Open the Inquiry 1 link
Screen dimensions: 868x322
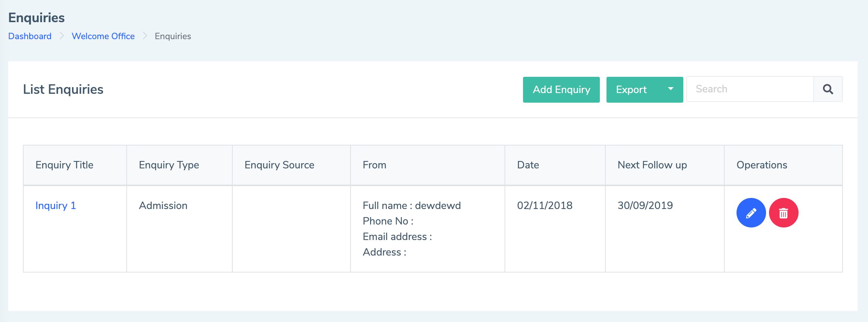[56, 205]
